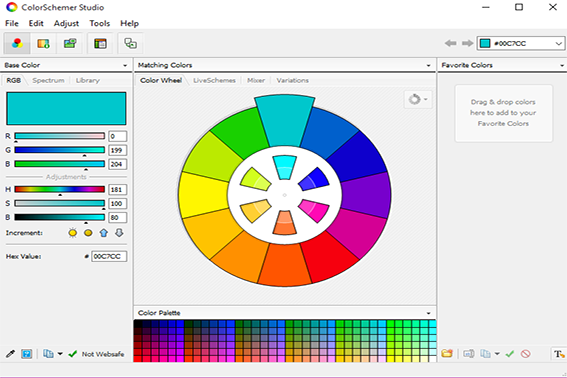Open the Tools menu
This screenshot has height=378, width=567.
point(99,23)
